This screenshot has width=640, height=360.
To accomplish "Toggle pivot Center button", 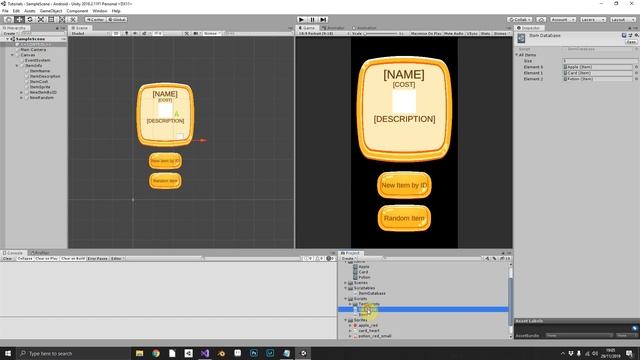I will [95, 20].
